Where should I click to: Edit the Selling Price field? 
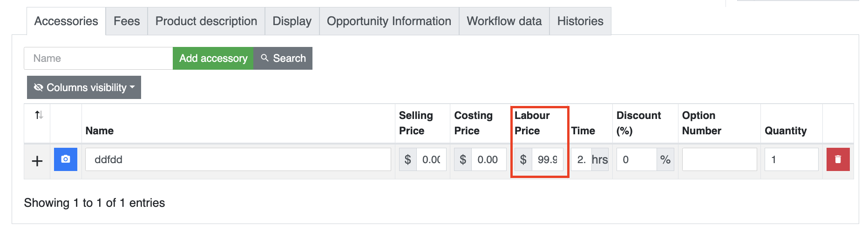coord(431,159)
